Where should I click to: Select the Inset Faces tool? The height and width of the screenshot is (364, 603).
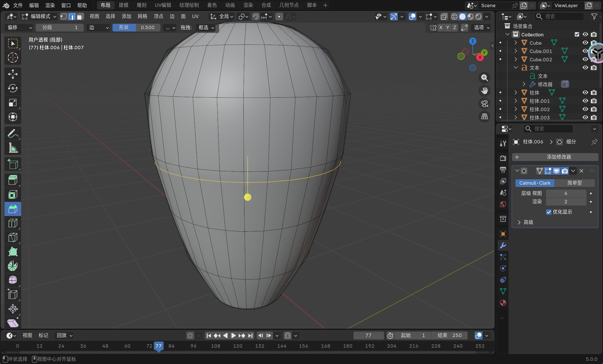13,195
